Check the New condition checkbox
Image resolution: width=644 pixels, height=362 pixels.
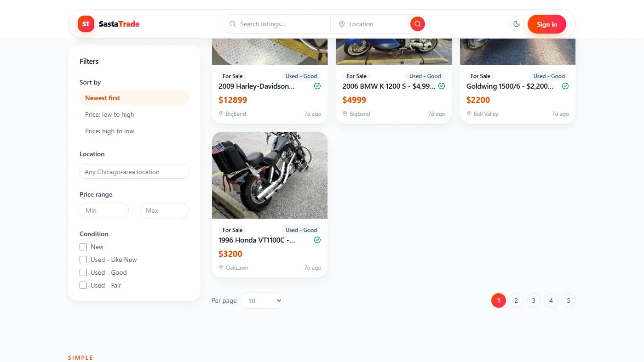(83, 247)
